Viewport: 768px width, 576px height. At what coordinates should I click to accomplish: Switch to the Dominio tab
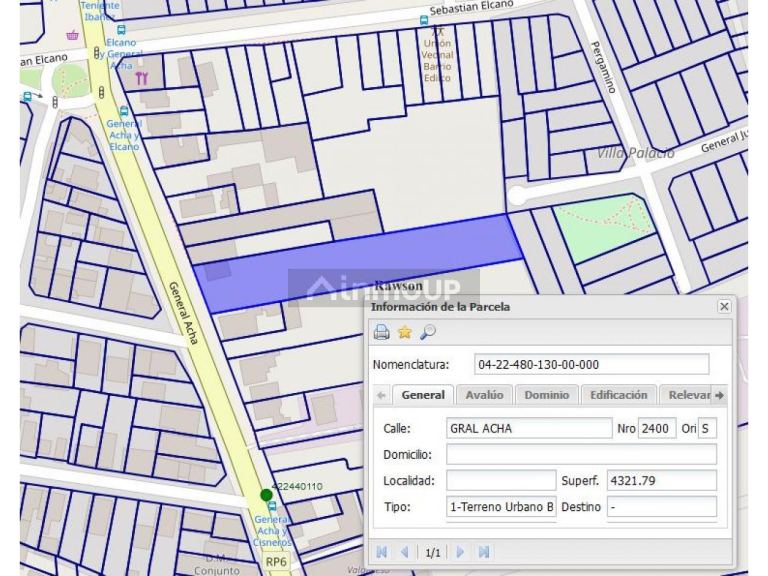tap(547, 395)
